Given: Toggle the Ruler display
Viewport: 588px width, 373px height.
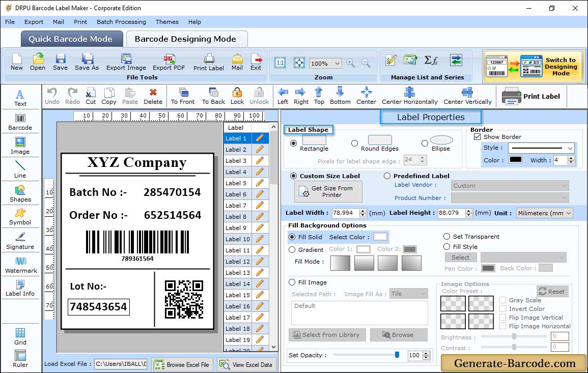Looking at the screenshot, I should pos(20,359).
